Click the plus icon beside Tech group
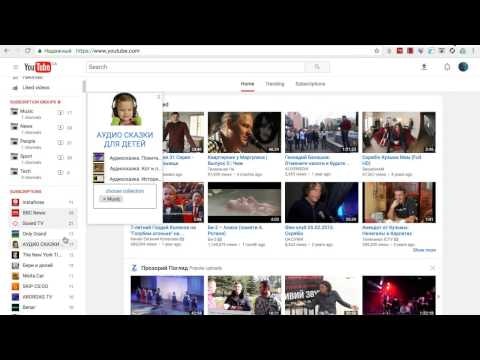This screenshot has width=480, height=360. [60, 172]
